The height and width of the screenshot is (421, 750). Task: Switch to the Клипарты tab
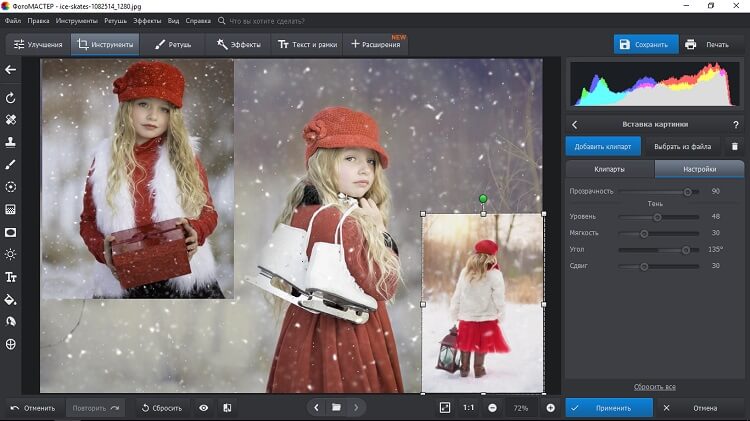coord(609,170)
